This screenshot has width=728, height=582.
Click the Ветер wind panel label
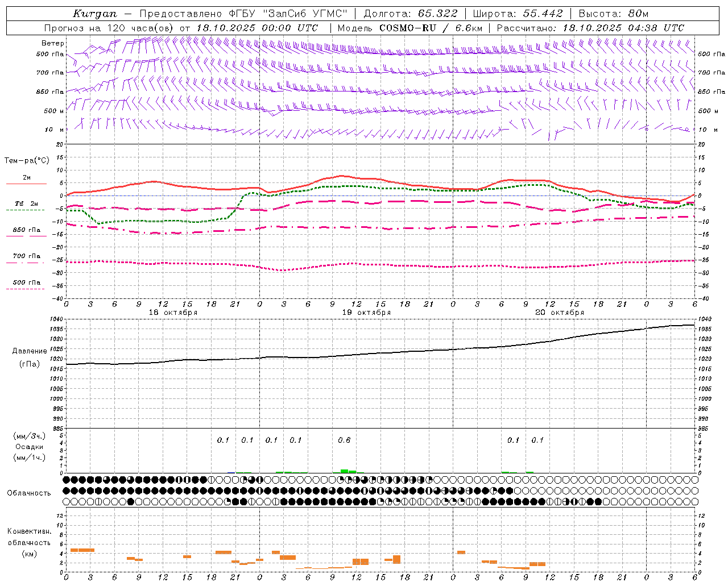tap(53, 43)
